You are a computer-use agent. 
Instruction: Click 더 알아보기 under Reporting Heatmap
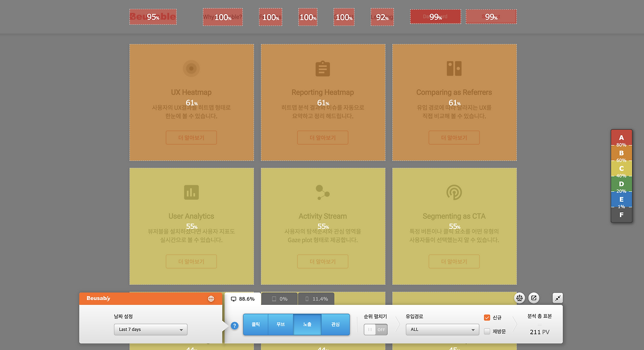323,138
